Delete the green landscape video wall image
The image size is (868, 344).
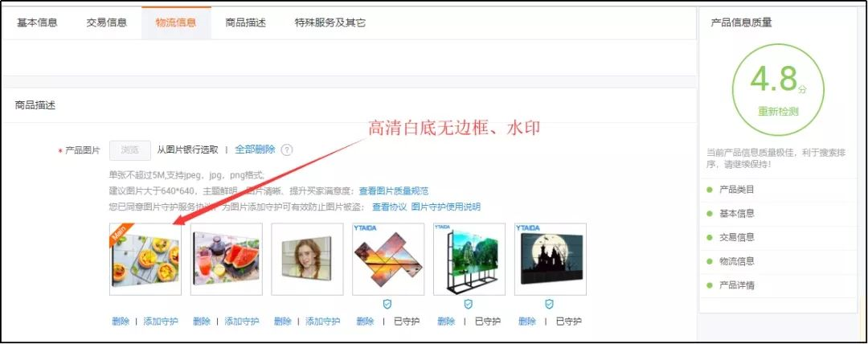[x=445, y=321]
